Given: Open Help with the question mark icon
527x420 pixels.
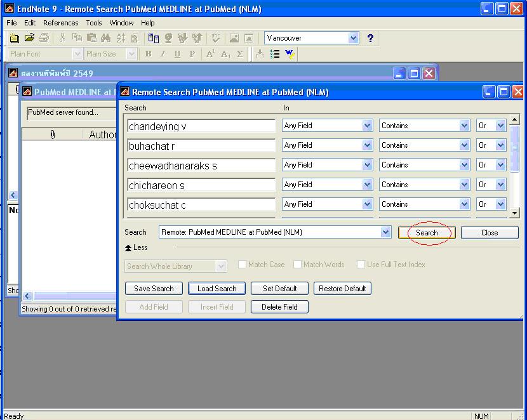Looking at the screenshot, I should [370, 38].
